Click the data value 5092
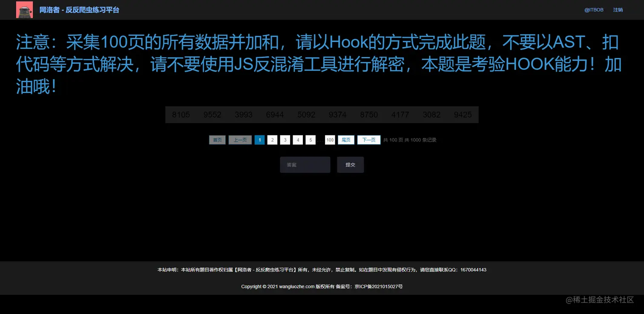Screen dimensions: 644x314 point(306,115)
